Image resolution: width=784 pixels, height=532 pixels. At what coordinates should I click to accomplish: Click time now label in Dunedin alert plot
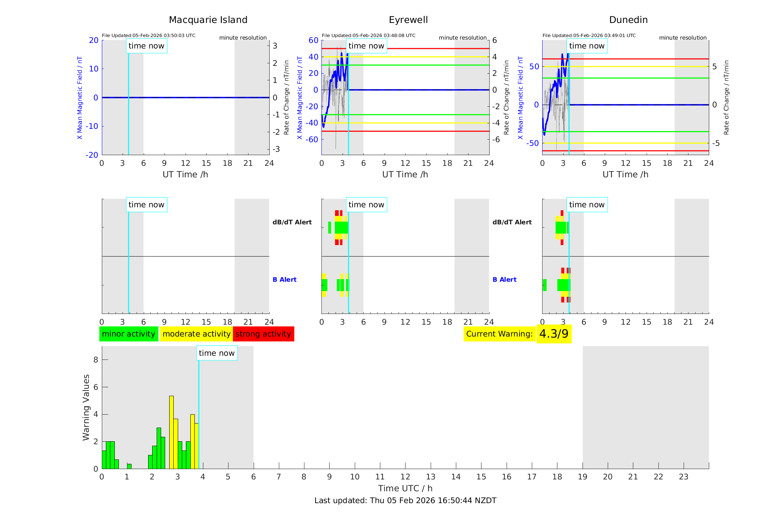[x=587, y=205]
